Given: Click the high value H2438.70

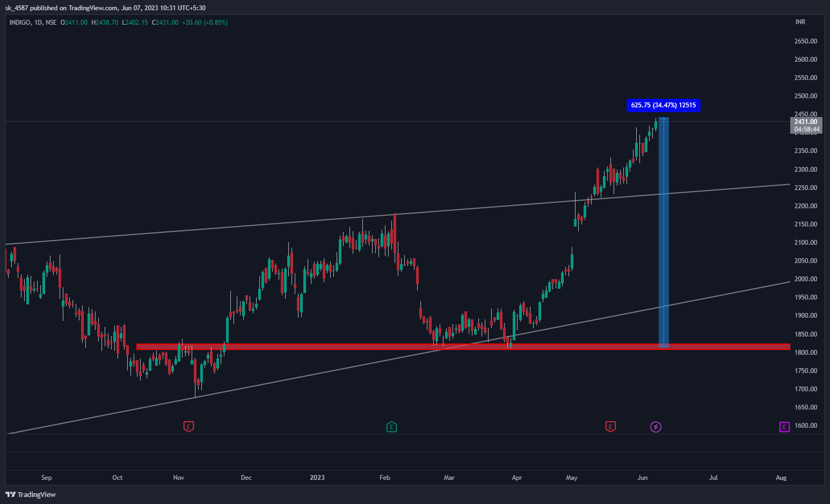Looking at the screenshot, I should tap(105, 23).
